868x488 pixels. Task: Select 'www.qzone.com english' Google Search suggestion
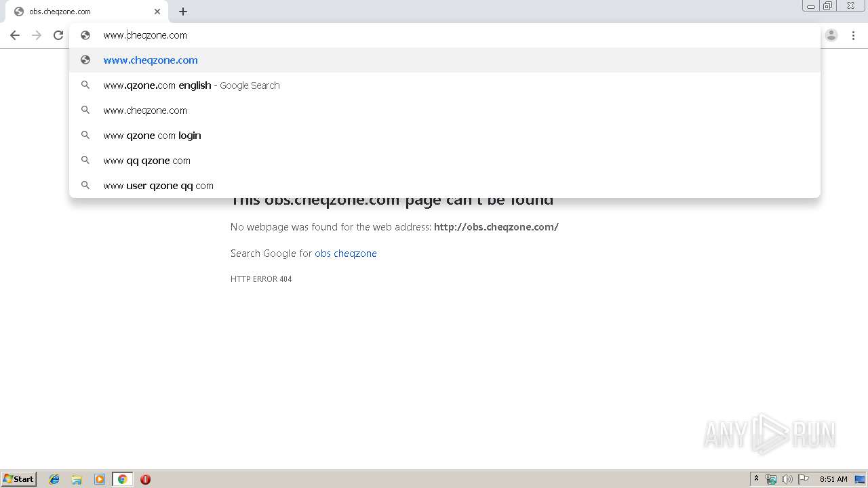click(x=445, y=85)
